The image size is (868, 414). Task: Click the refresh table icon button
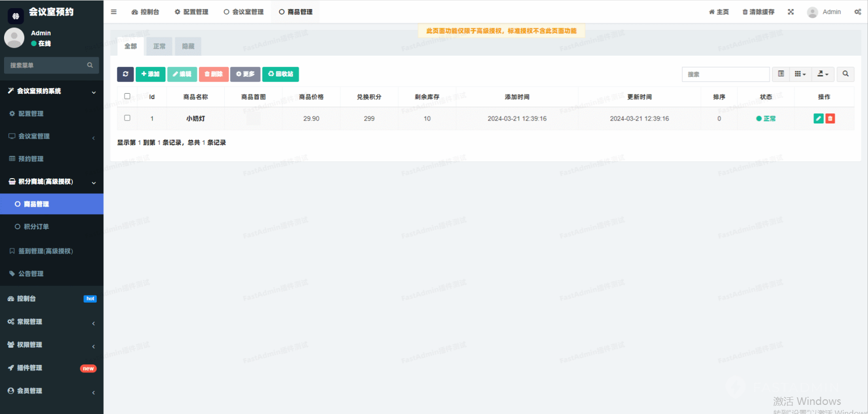tap(125, 74)
